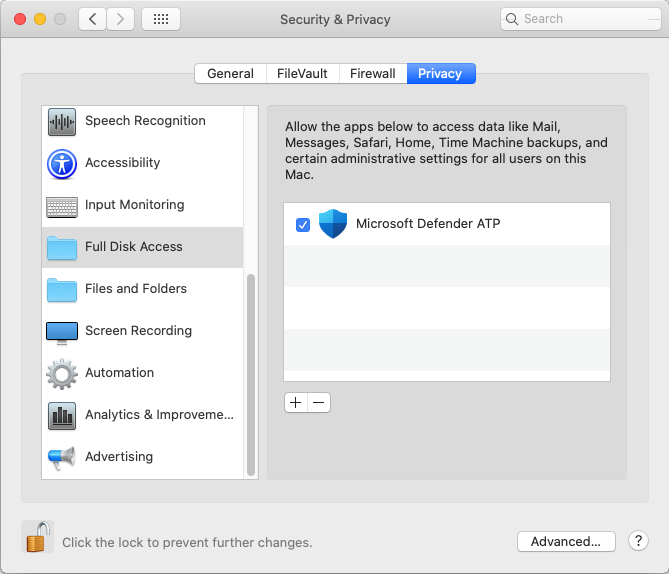Remove app with the minus button
Screen dimensions: 669x574
[x=319, y=402]
